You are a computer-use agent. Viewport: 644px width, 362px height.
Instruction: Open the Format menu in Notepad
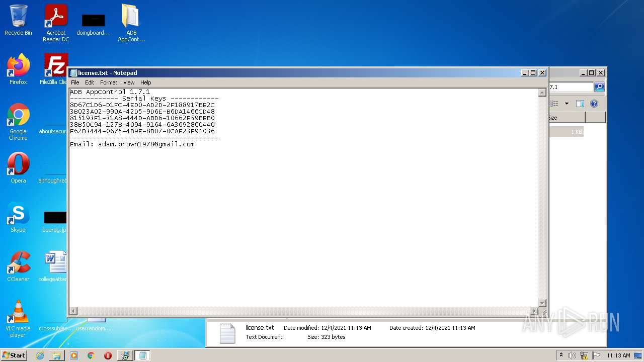[x=109, y=82]
